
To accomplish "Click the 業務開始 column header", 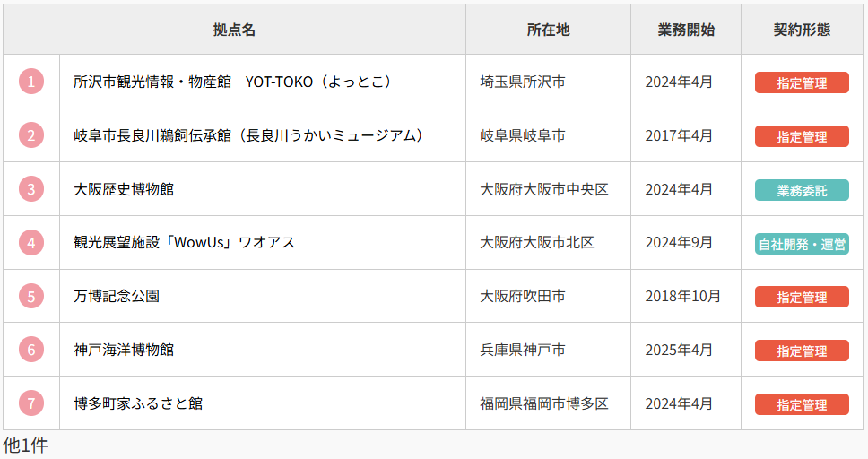I will [x=686, y=30].
